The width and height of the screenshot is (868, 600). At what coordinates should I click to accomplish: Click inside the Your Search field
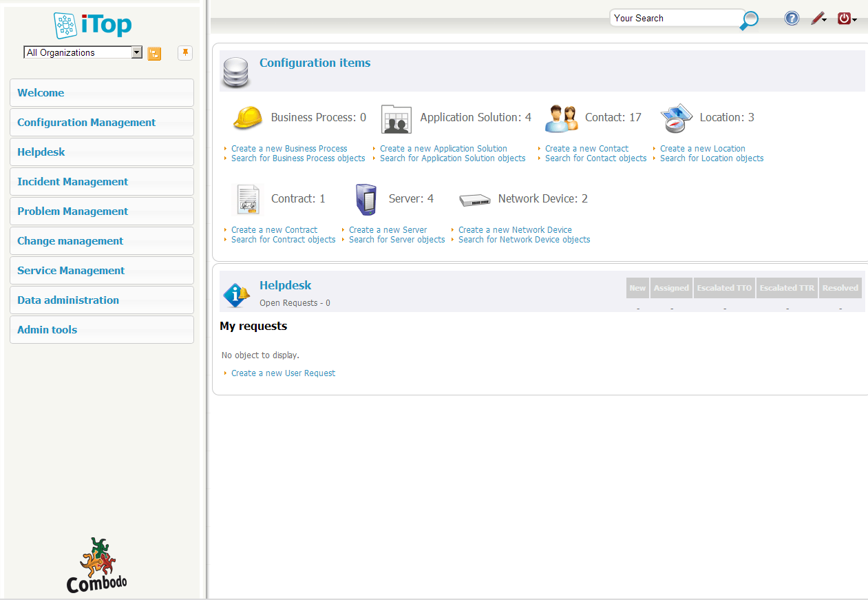671,18
